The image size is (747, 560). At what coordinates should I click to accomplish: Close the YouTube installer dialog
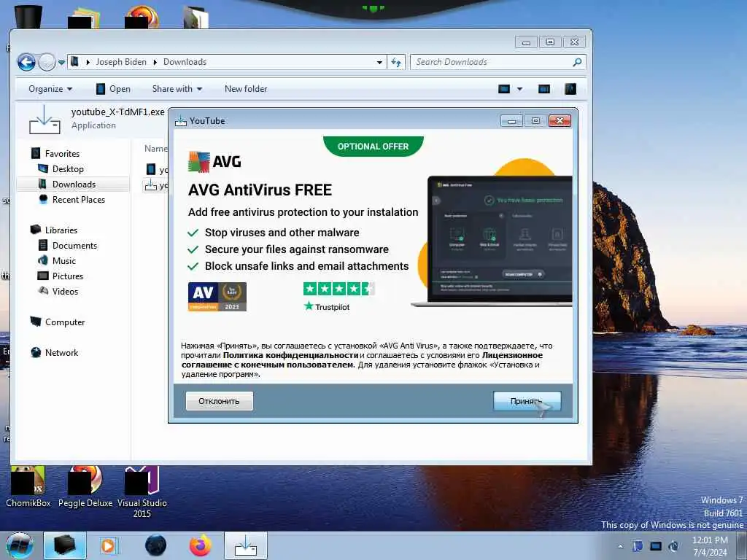point(560,121)
